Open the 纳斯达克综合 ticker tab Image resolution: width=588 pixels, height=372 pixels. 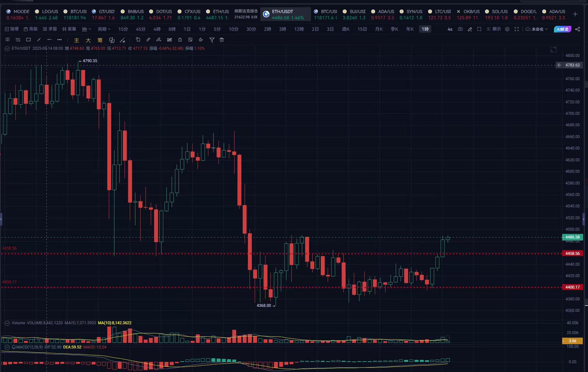246,14
